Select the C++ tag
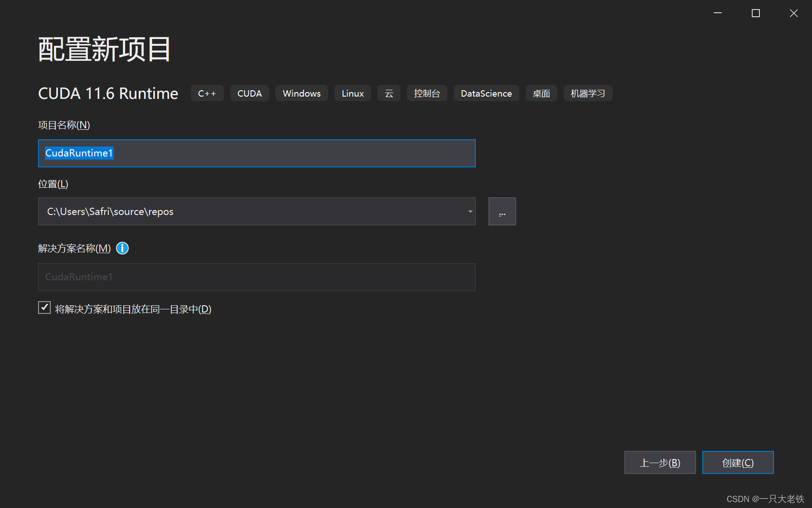This screenshot has height=508, width=812. coord(207,93)
